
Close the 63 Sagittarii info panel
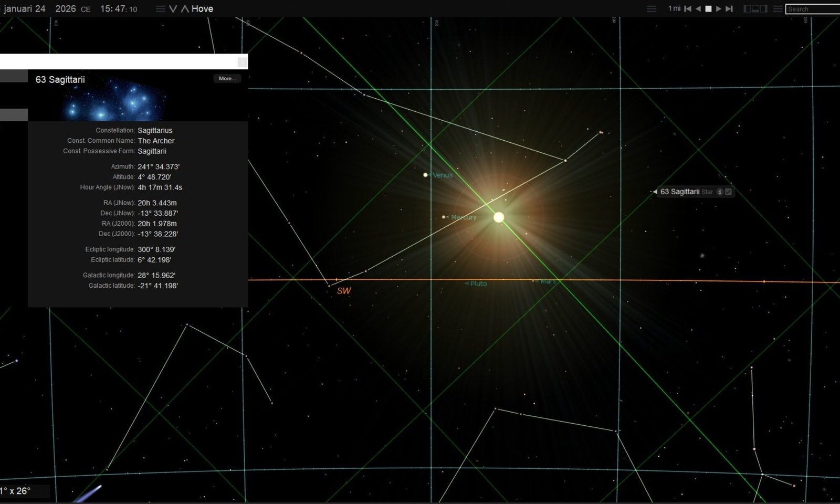[x=242, y=62]
